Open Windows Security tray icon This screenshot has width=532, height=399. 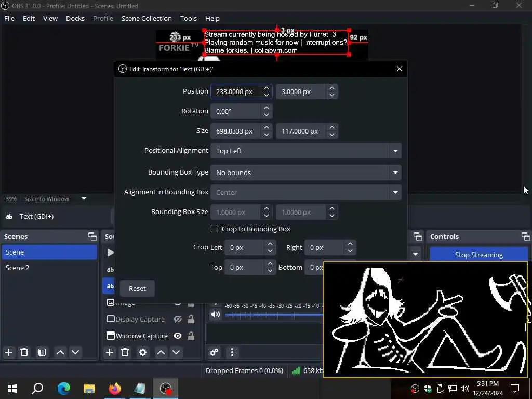tap(428, 389)
